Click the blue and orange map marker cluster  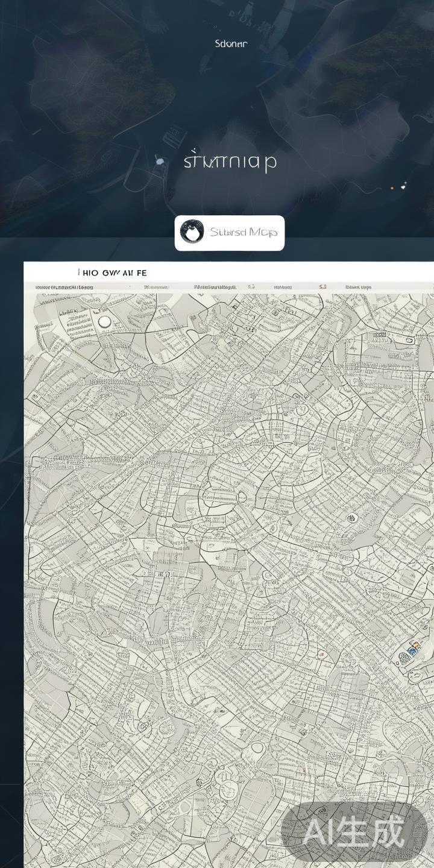pos(412,651)
